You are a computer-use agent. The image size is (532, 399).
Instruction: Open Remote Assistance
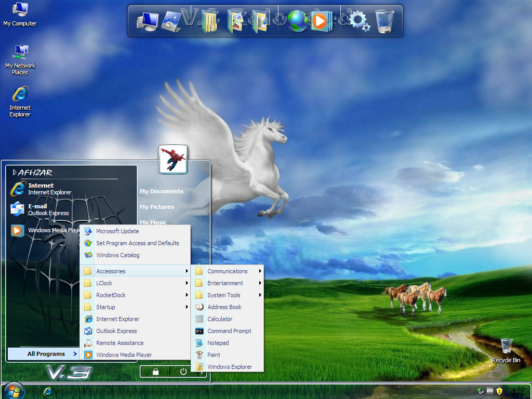click(135, 343)
